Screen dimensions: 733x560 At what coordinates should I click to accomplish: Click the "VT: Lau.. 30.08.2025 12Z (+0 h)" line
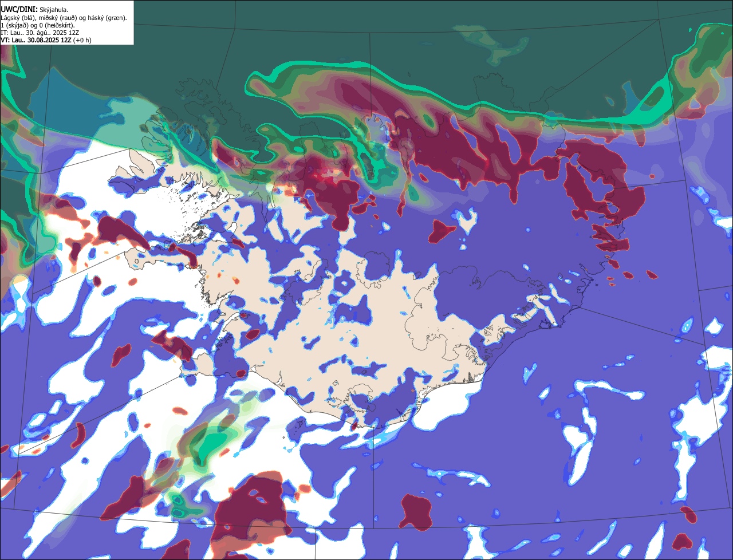point(46,40)
